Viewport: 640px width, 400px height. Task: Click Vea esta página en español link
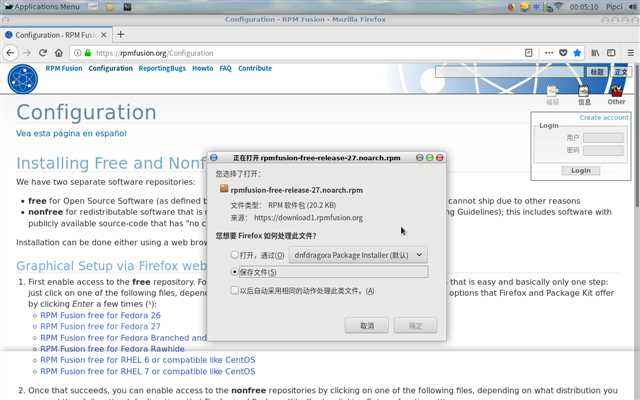pyautogui.click(x=71, y=133)
